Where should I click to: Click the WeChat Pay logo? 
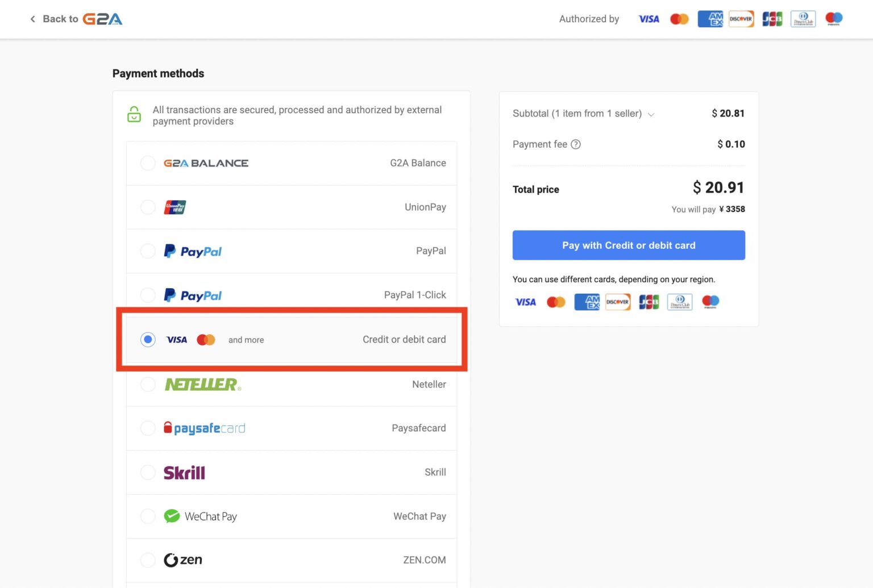pyautogui.click(x=200, y=516)
